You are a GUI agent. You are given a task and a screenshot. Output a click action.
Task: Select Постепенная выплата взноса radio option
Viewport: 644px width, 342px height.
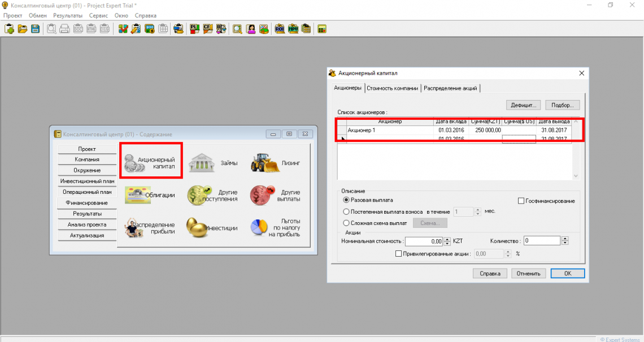tap(347, 211)
